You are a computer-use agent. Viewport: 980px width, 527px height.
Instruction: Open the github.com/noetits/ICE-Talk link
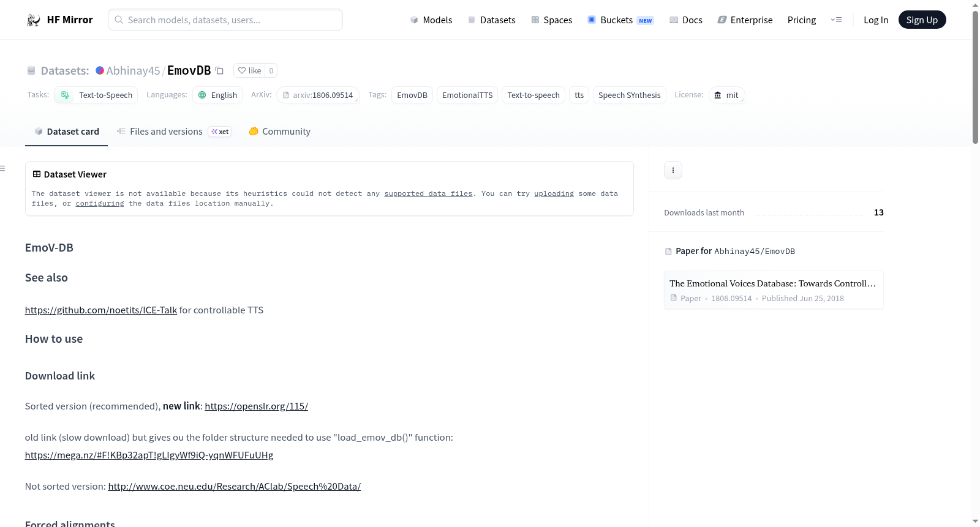(x=101, y=310)
